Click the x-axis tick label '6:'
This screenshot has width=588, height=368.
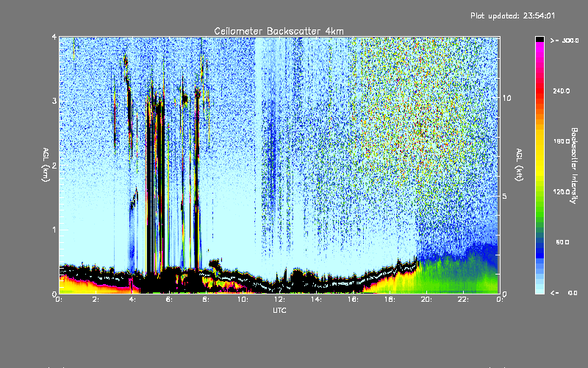(x=170, y=300)
